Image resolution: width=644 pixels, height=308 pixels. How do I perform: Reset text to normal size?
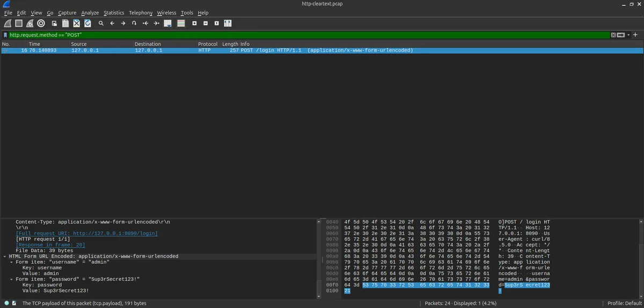pyautogui.click(x=216, y=23)
